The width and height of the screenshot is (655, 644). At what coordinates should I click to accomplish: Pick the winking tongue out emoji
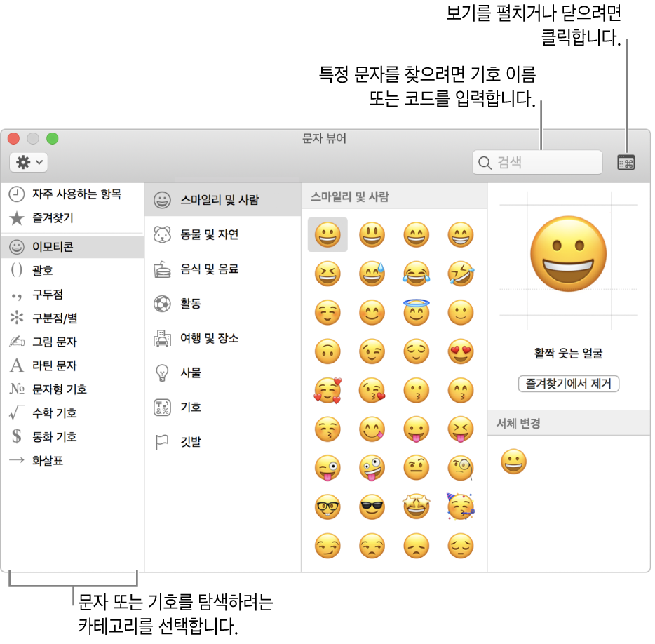[x=327, y=468]
